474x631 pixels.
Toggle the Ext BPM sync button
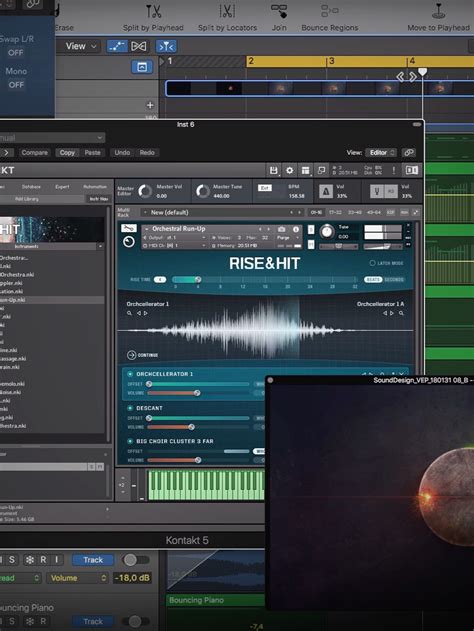click(x=264, y=188)
